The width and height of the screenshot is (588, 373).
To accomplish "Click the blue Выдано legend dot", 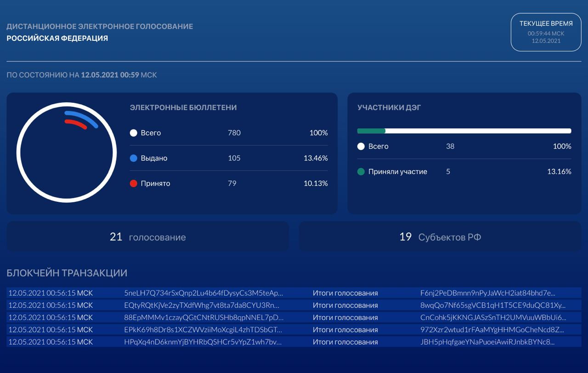I will coord(134,158).
